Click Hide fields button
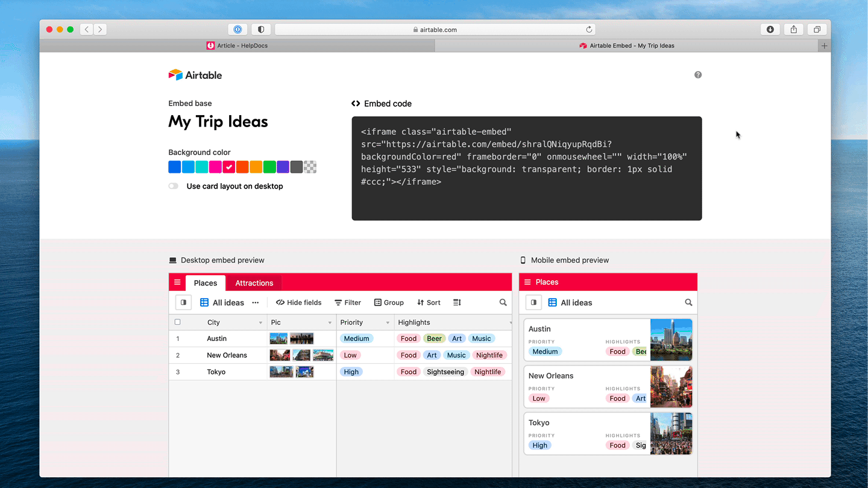The height and width of the screenshot is (488, 868). [298, 302]
